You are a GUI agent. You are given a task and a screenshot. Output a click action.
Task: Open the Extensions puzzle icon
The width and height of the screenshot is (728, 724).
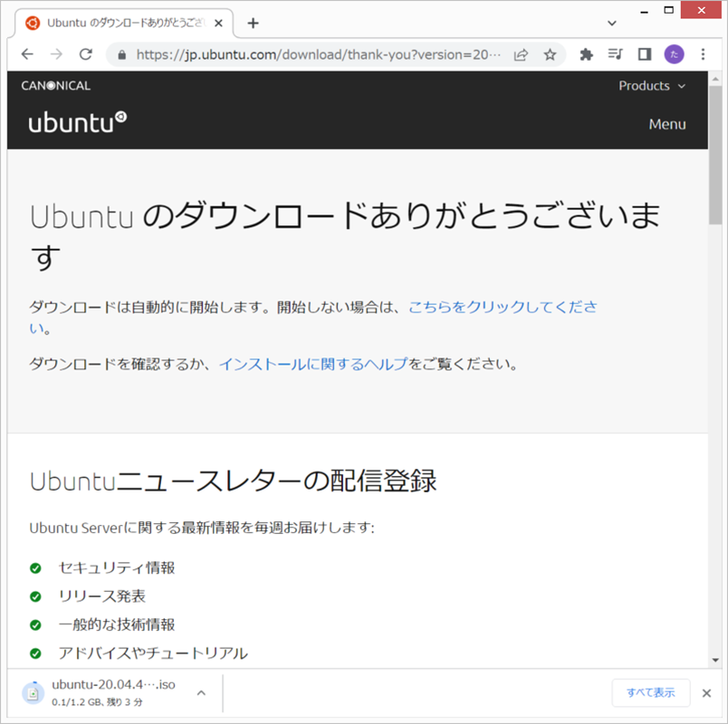coord(587,54)
